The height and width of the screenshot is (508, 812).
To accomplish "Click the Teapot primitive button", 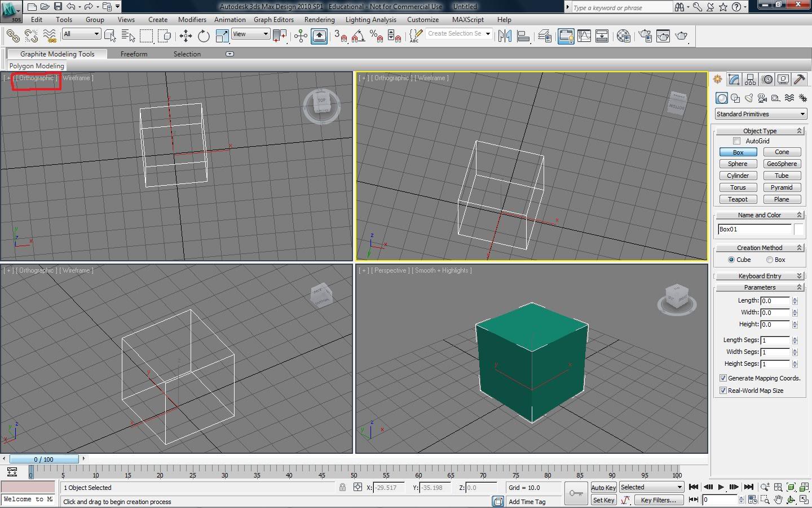I will [738, 199].
